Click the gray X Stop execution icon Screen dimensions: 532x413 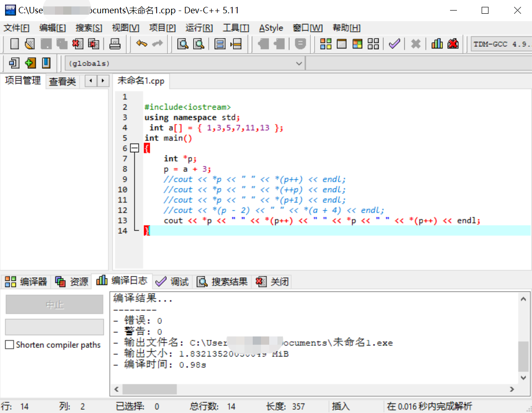click(x=416, y=44)
